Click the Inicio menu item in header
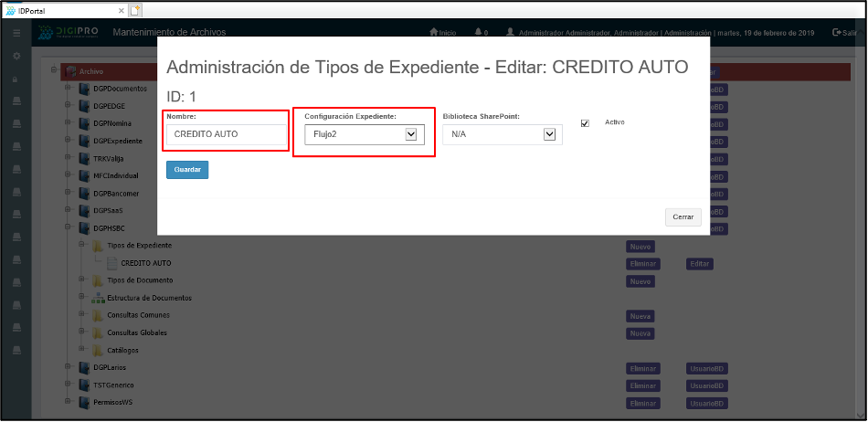 (442, 33)
